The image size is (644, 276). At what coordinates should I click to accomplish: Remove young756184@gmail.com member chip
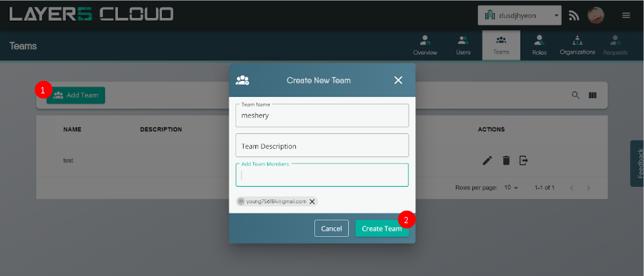pos(312,201)
